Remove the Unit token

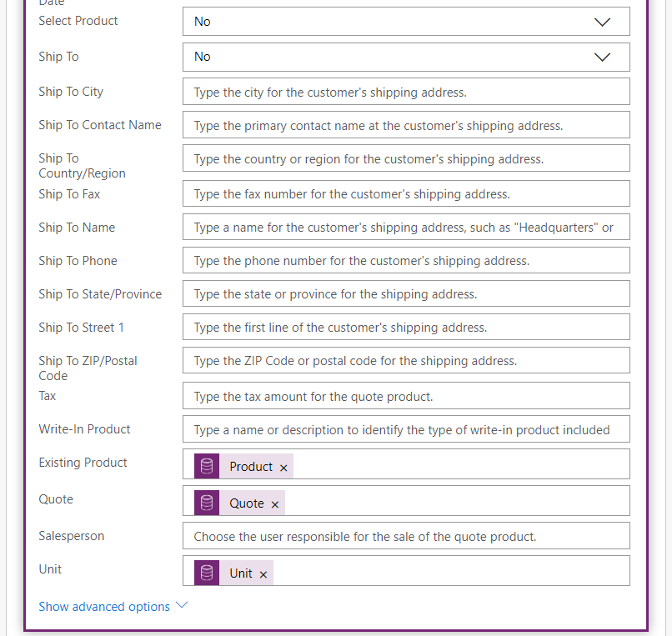coord(263,575)
